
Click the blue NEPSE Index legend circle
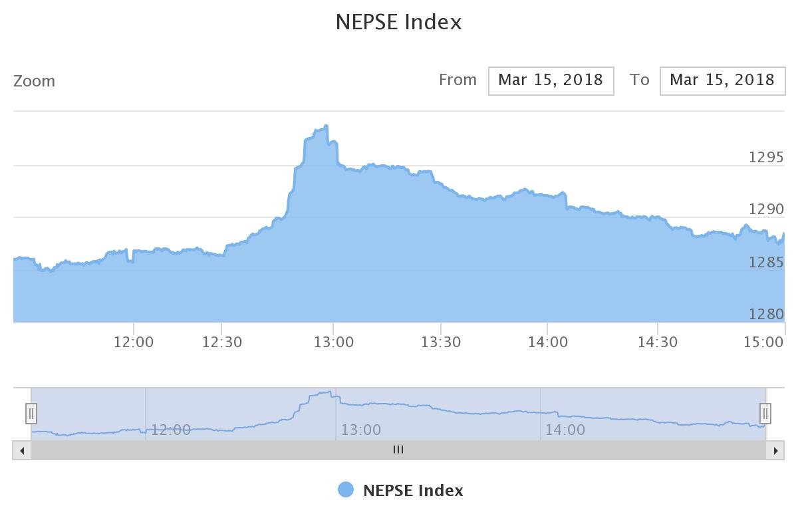click(346, 490)
